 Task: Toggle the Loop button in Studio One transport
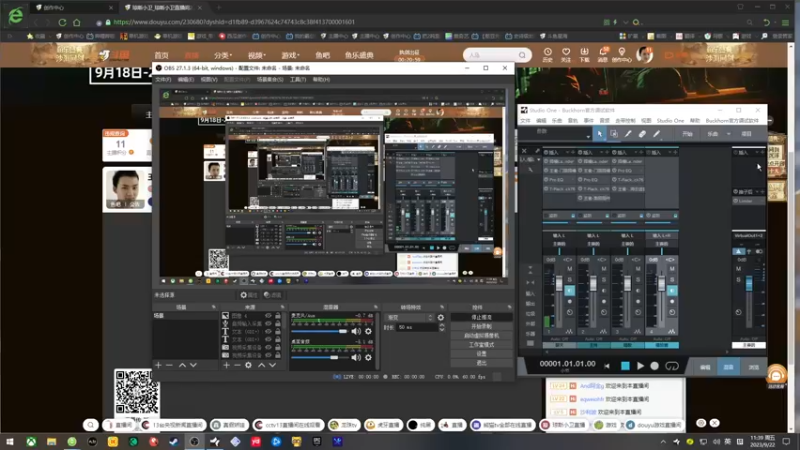click(672, 366)
